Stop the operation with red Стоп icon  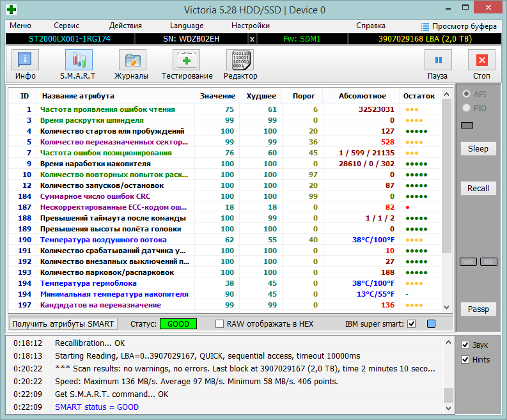[482, 60]
